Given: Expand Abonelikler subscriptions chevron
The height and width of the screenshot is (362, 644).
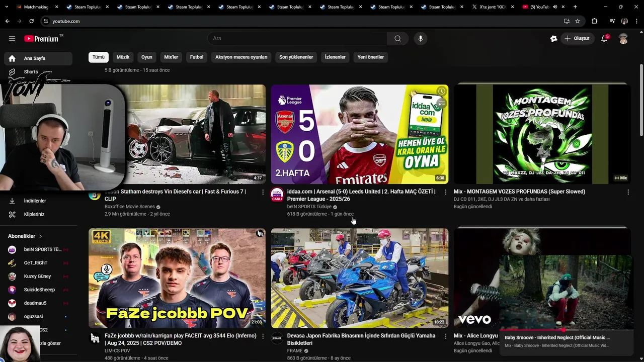Looking at the screenshot, I should [x=41, y=236].
